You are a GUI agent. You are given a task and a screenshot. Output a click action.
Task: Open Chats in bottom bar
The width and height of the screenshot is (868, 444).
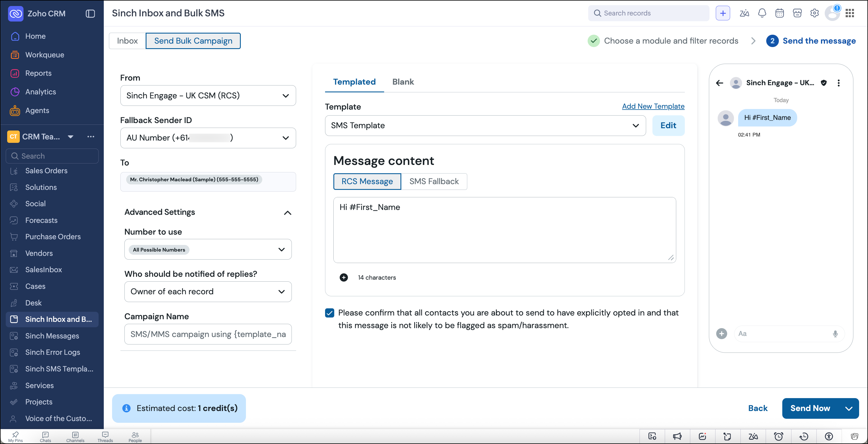[x=46, y=437]
